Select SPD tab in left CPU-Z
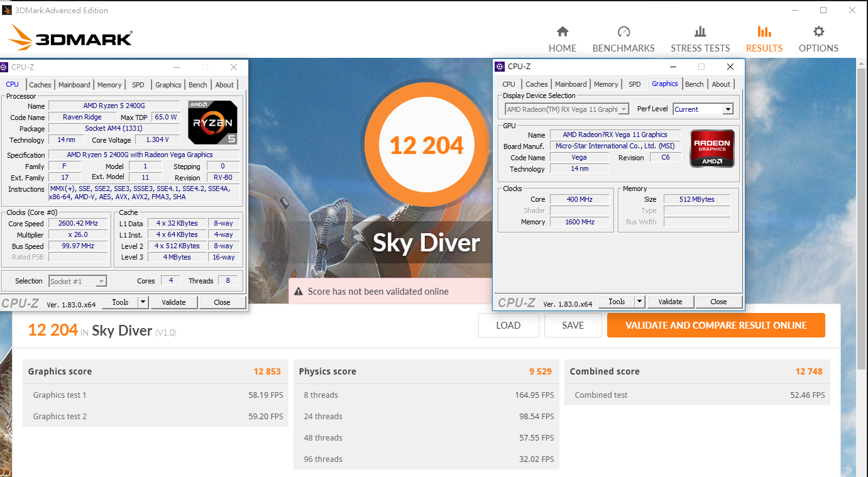The width and height of the screenshot is (868, 477). coord(138,85)
